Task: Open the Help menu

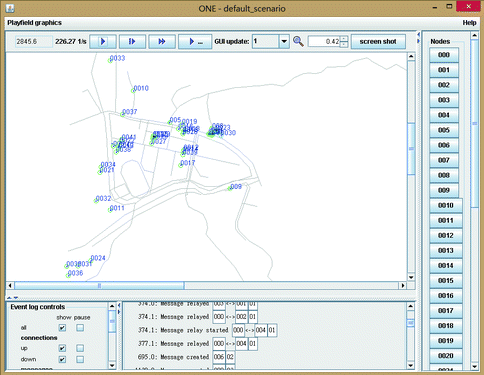Action: (x=469, y=23)
